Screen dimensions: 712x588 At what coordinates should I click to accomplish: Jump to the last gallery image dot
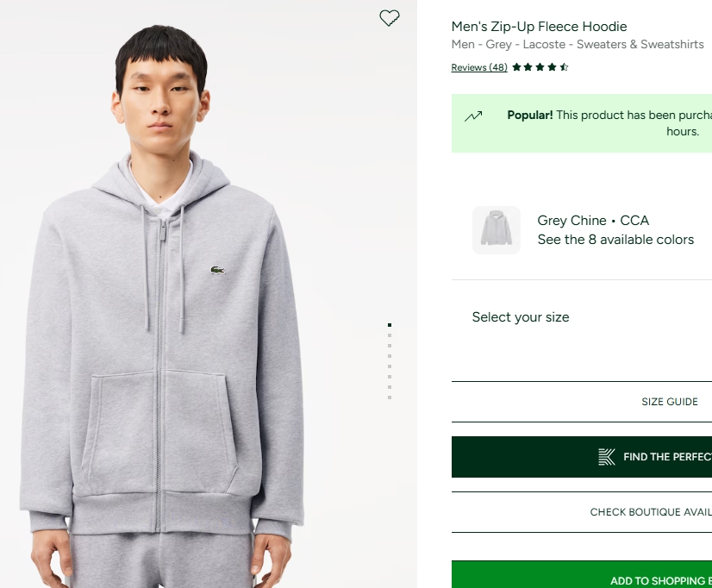coord(390,397)
